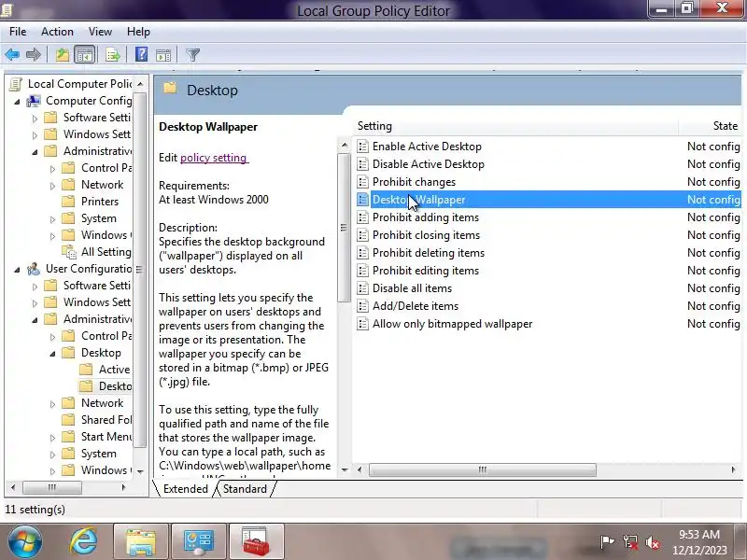Click the settings list horizontal scrollbar thumb
The image size is (747, 560).
tap(482, 470)
